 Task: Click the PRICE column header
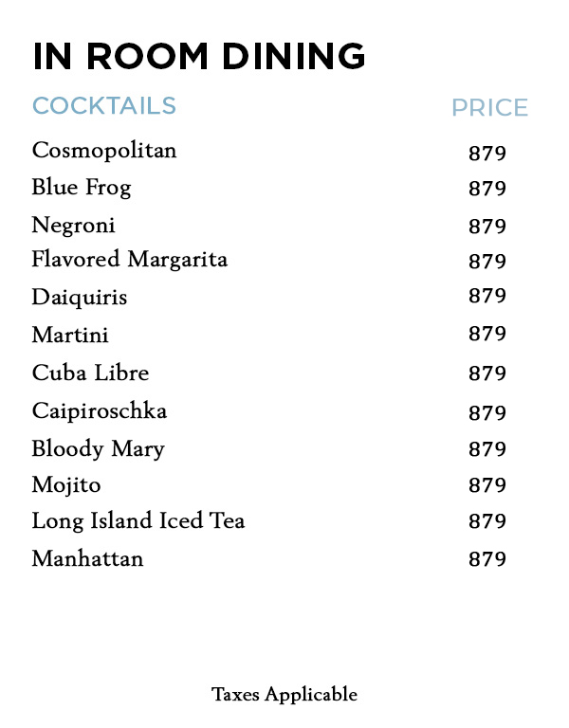pos(489,108)
